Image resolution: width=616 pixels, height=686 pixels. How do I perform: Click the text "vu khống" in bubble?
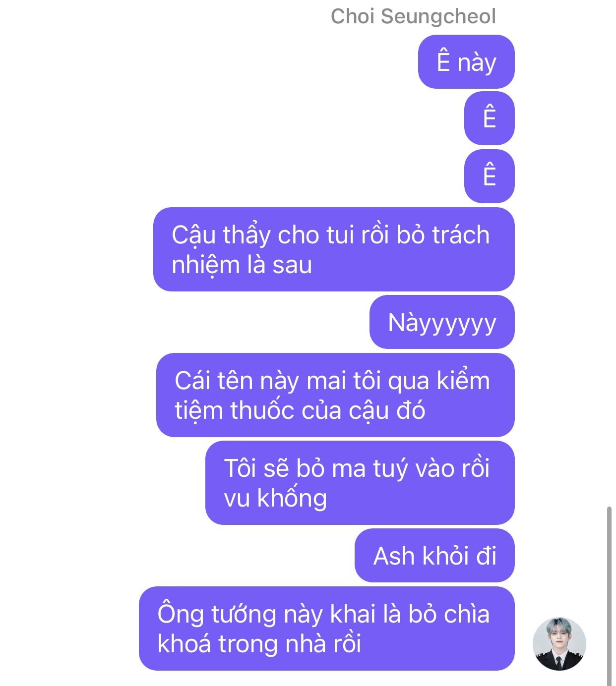(x=275, y=498)
